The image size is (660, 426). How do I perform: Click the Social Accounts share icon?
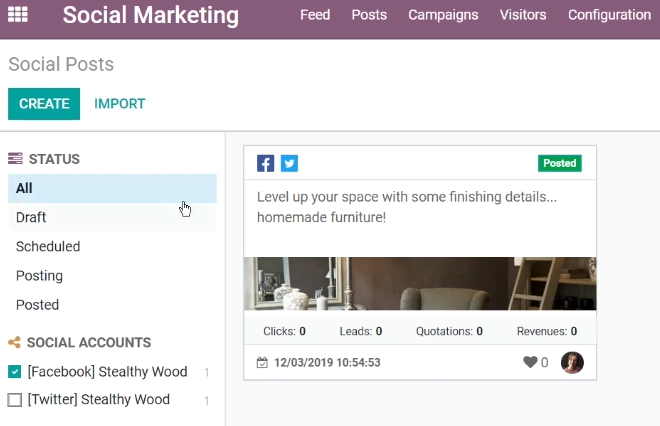pos(14,342)
